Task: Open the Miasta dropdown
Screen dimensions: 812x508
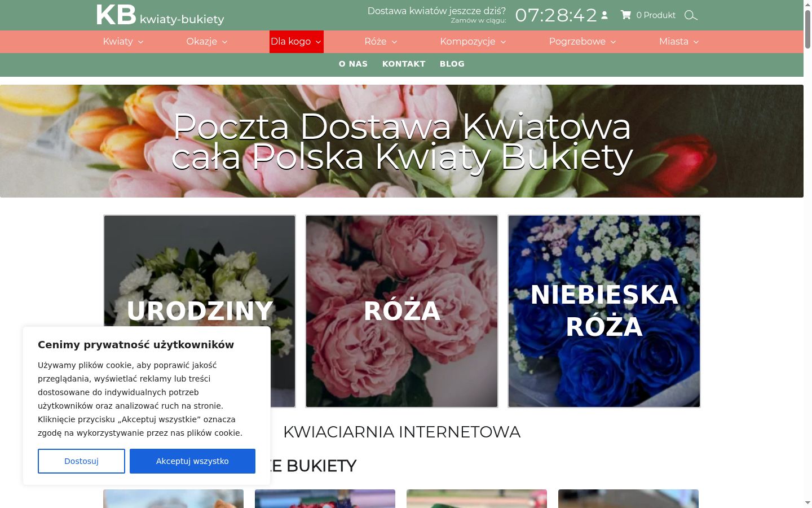Action: click(x=679, y=42)
